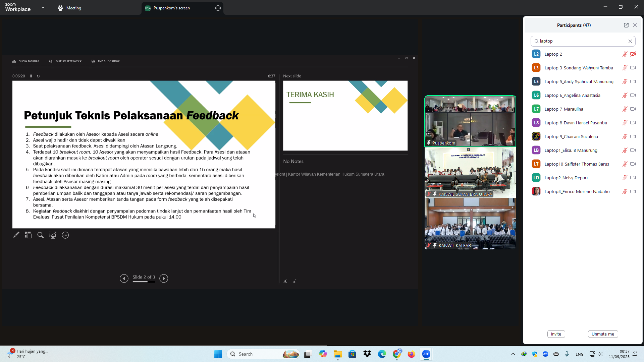The width and height of the screenshot is (644, 362).
Task: Click the black out slide show icon
Action: pos(53,235)
